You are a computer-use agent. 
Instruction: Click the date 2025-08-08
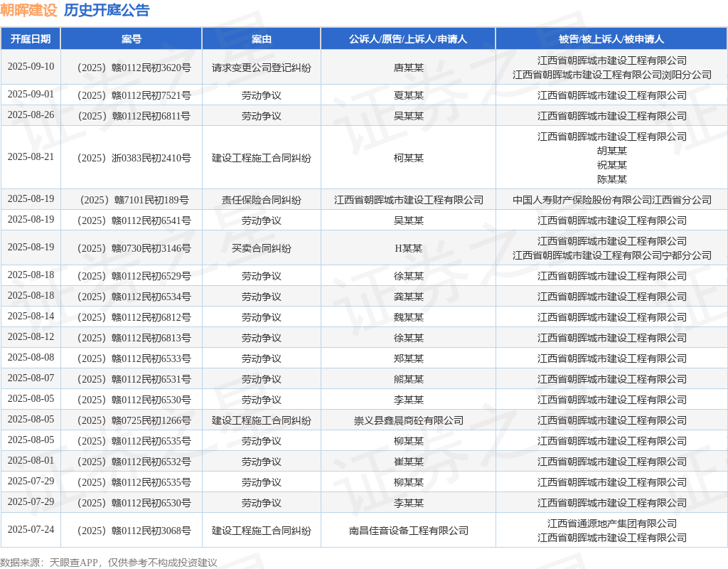pyautogui.click(x=31, y=358)
